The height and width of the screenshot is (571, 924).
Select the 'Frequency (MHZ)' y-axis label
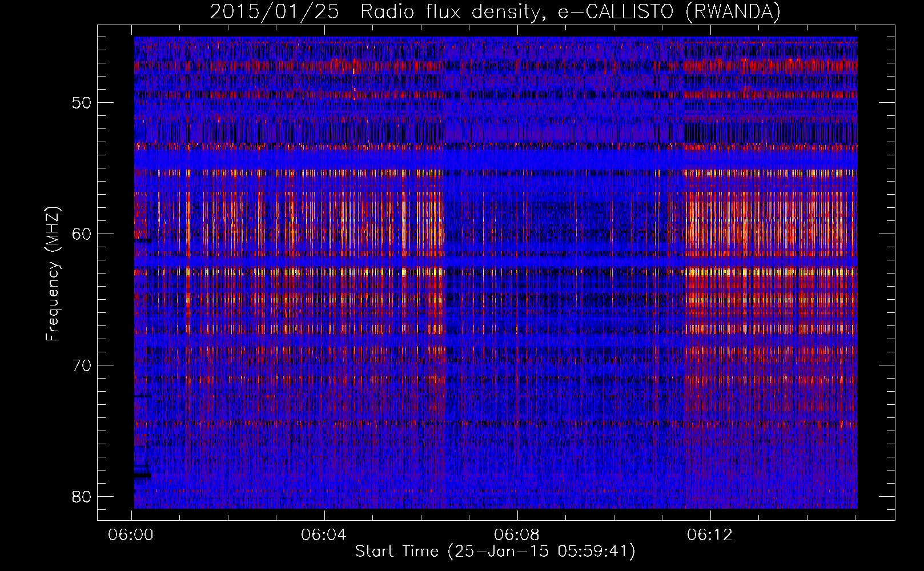coord(53,274)
